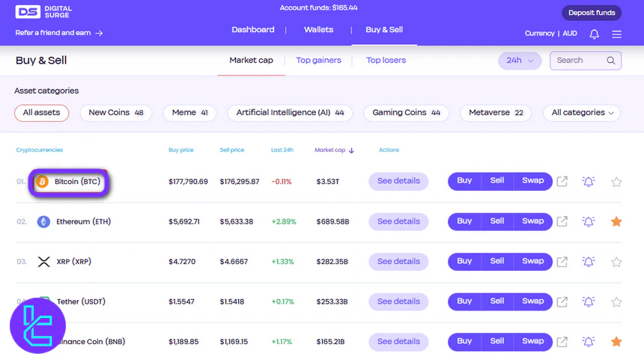The image size is (644, 362).
Task: Change the Currency AUD selector
Action: click(x=550, y=34)
